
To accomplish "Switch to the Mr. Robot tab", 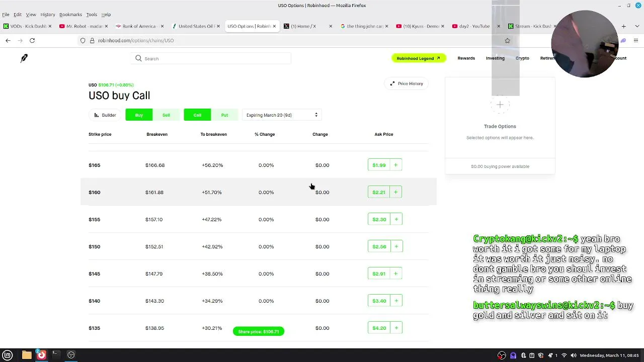I will 84,26.
